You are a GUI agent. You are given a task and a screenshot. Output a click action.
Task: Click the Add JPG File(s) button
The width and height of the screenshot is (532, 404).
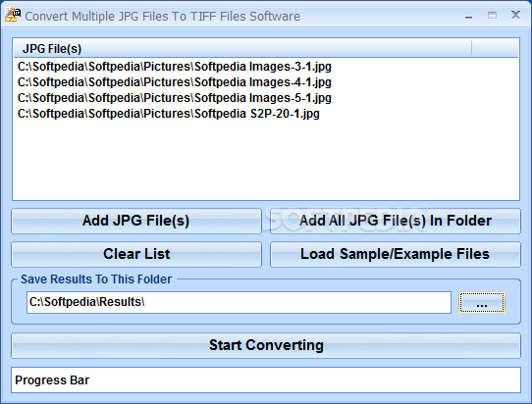tap(136, 221)
